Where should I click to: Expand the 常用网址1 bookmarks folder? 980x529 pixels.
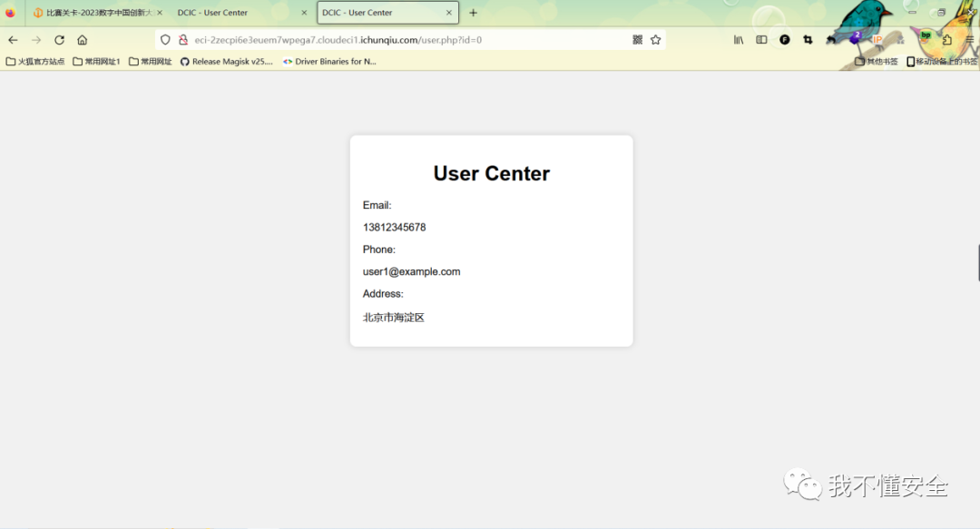[x=96, y=62]
